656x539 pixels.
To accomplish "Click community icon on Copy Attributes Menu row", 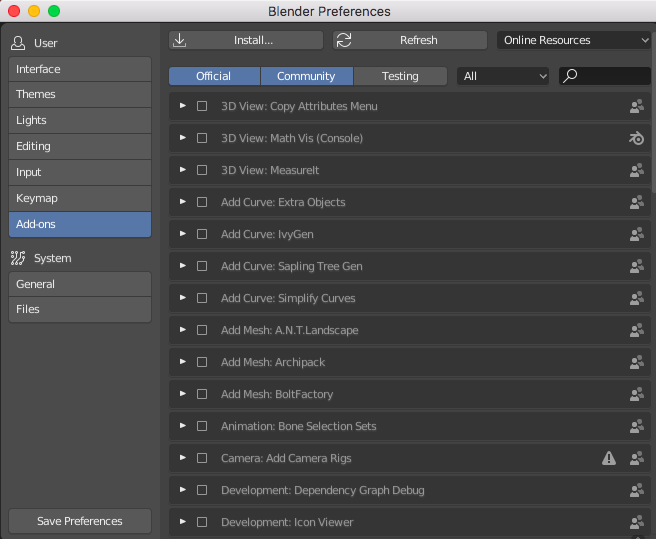I will [637, 106].
